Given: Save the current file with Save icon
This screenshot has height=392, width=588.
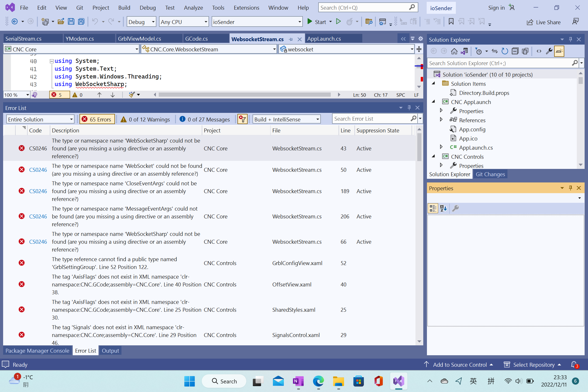Looking at the screenshot, I should tap(71, 22).
